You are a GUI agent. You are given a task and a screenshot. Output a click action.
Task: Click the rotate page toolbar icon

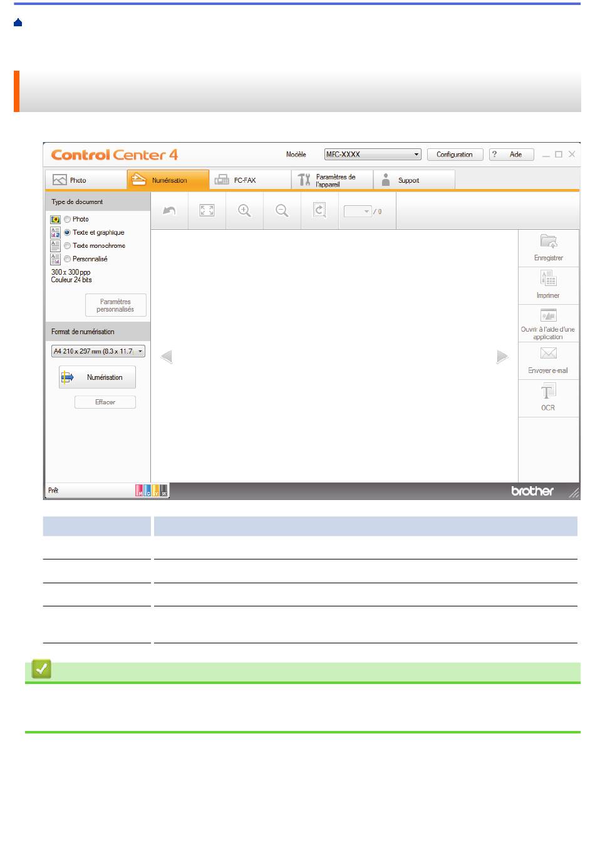319,211
